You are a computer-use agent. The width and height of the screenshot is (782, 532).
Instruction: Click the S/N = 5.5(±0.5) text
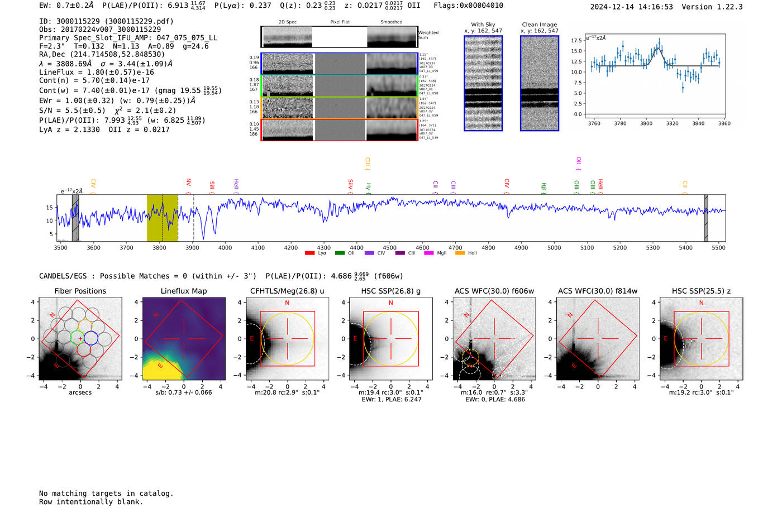[x=72, y=111]
